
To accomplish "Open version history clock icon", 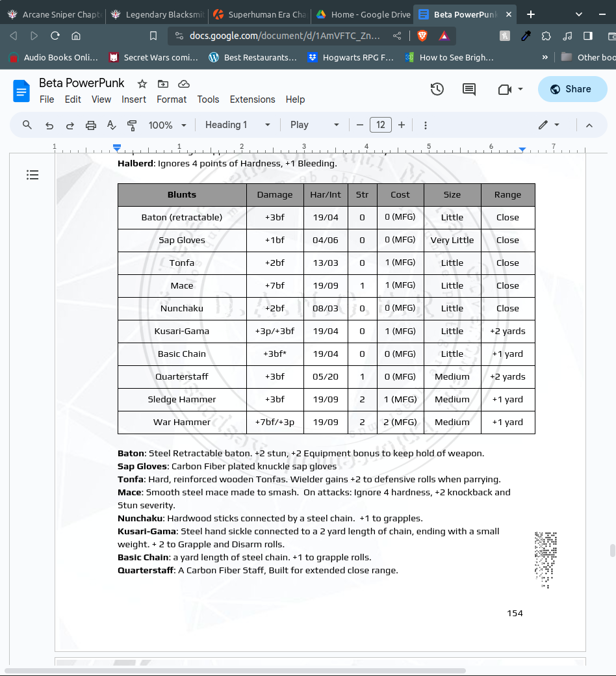I will (x=437, y=89).
